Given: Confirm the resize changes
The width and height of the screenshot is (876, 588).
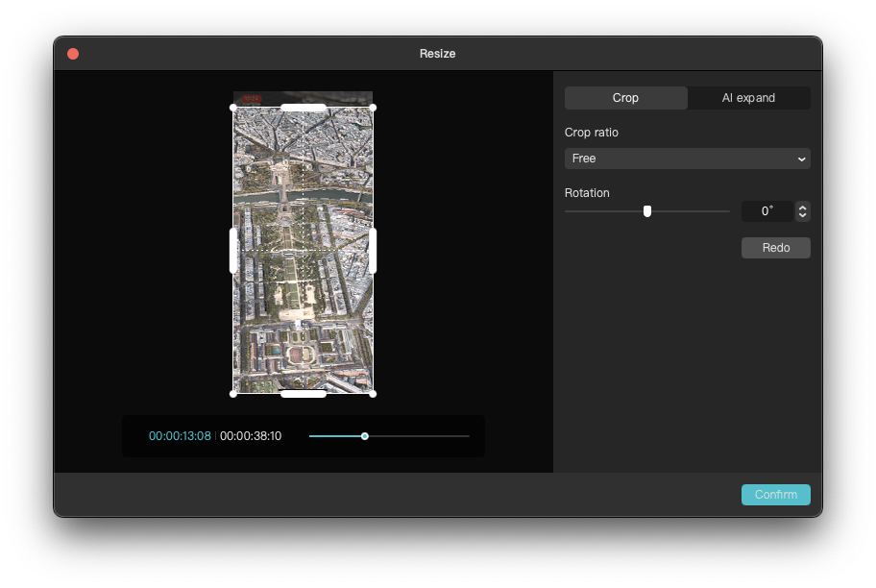Looking at the screenshot, I should (775, 495).
